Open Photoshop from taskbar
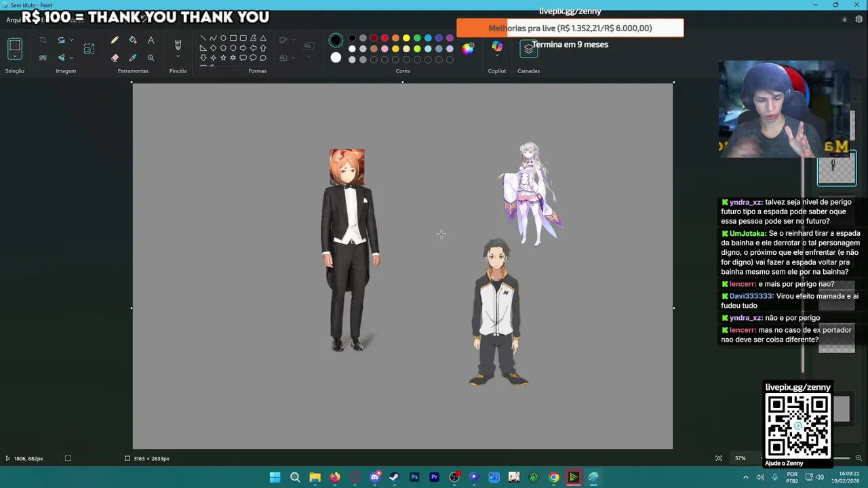Screen dimensions: 868x488 414,477
